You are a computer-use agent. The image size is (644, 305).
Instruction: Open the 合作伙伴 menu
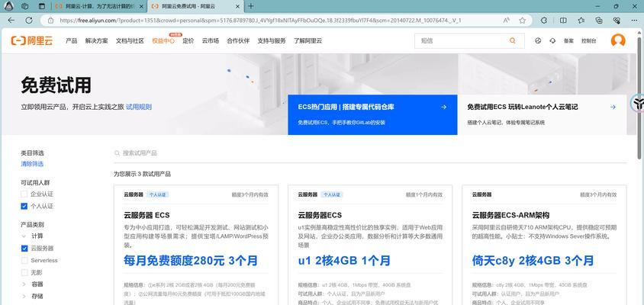pos(238,40)
